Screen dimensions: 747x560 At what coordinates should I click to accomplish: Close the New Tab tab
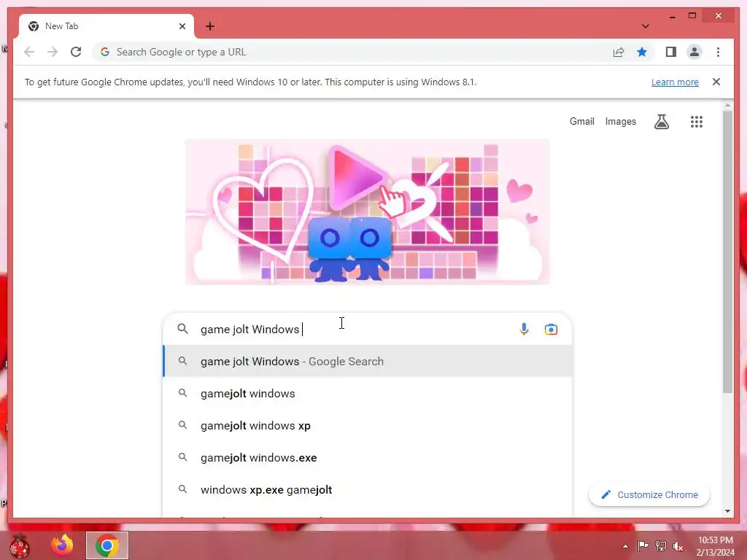(182, 26)
